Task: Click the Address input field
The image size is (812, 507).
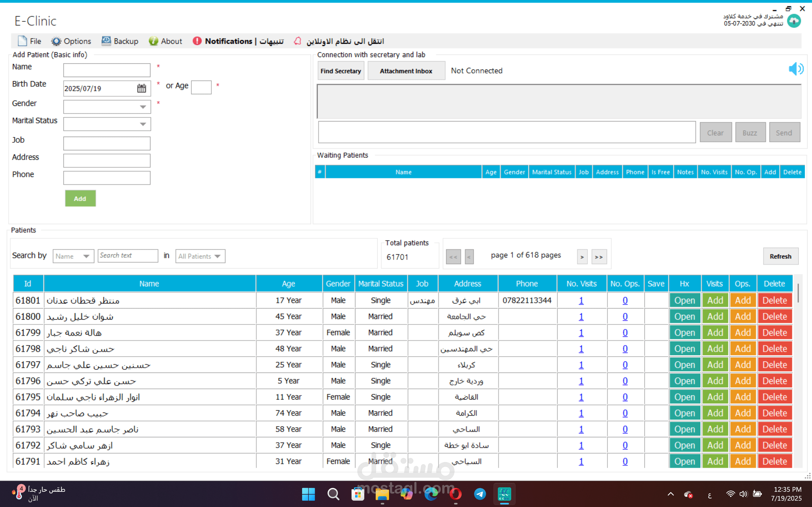Action: pyautogui.click(x=107, y=161)
